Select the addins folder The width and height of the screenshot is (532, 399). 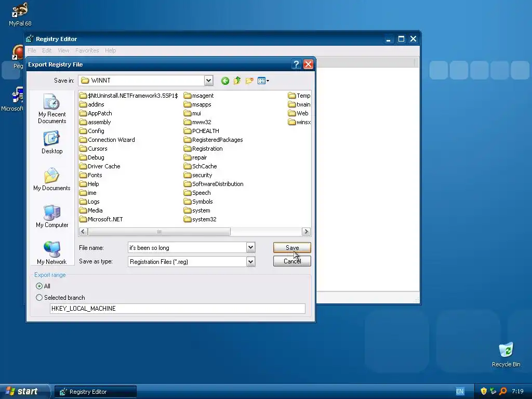click(92, 104)
